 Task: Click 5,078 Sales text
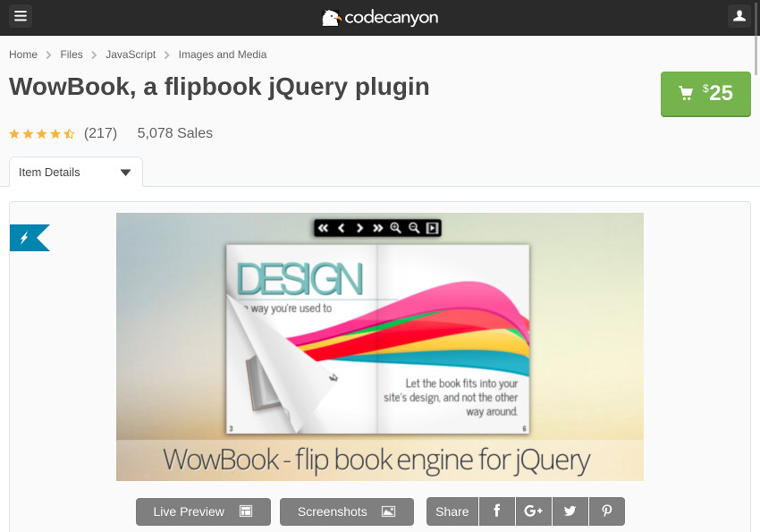click(175, 133)
